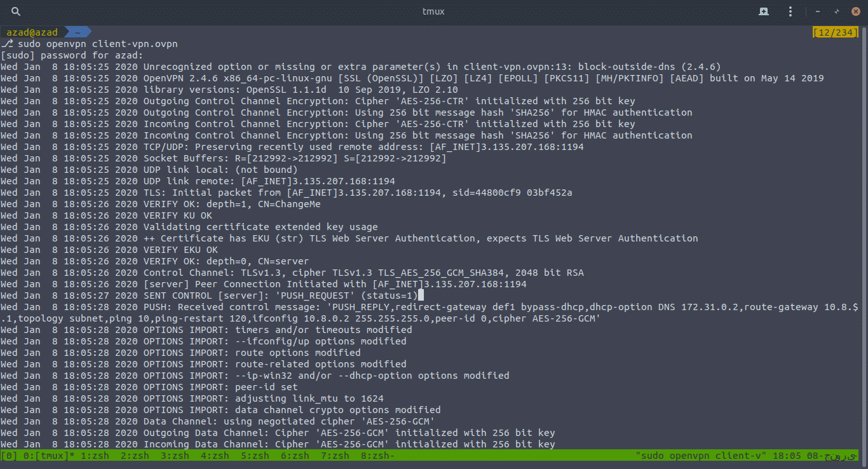Image resolution: width=868 pixels, height=469 pixels.
Task: Click 'timers and/or timeouts modified' line
Action: click(323, 330)
